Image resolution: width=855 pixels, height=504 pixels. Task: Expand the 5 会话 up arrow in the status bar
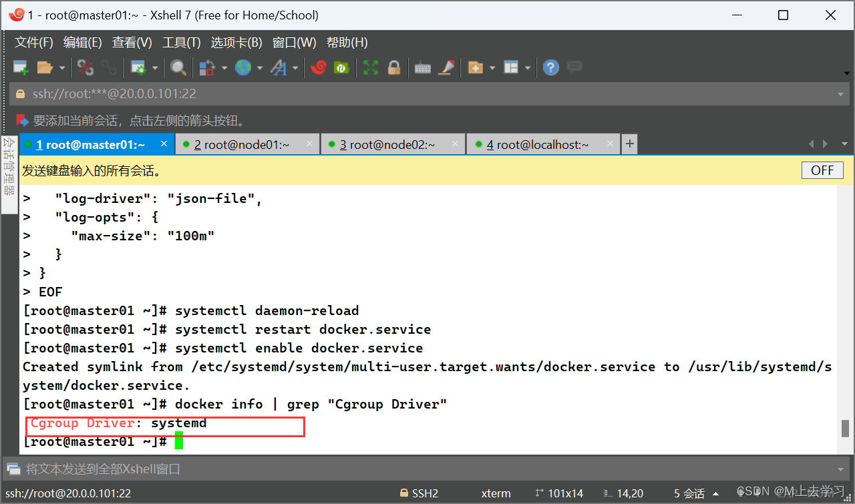click(717, 493)
